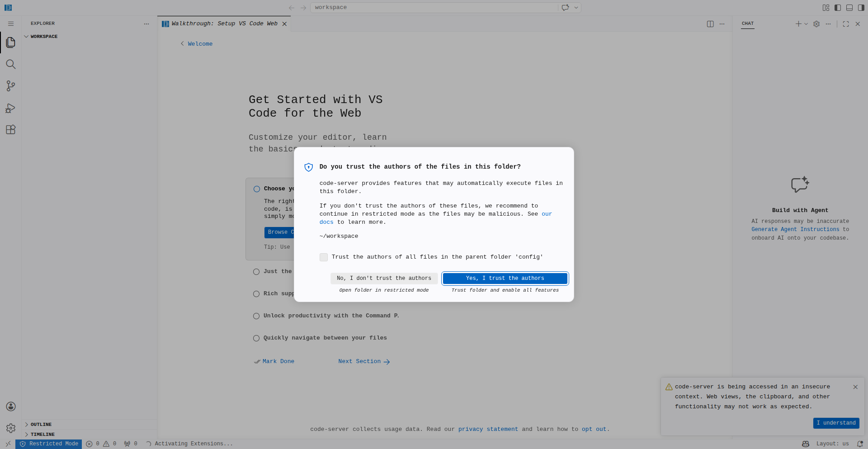Expand the Timeline section
Image resolution: width=868 pixels, height=449 pixels.
(42, 435)
